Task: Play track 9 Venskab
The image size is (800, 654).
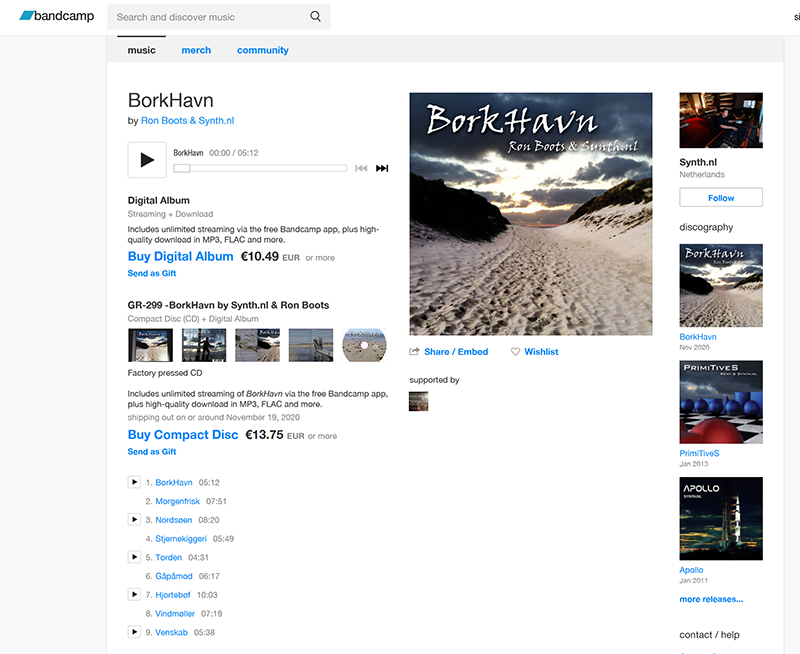Action: [x=134, y=632]
